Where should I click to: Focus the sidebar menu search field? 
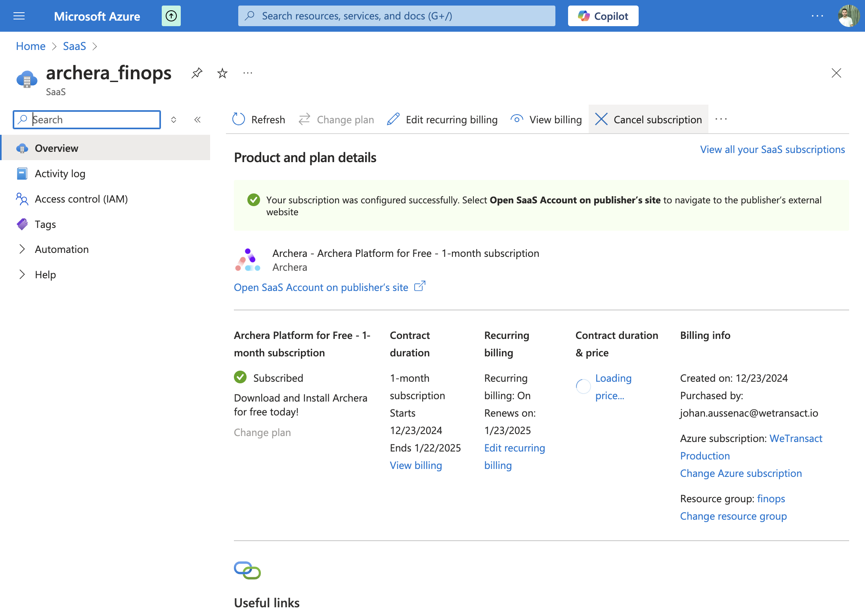pos(87,119)
